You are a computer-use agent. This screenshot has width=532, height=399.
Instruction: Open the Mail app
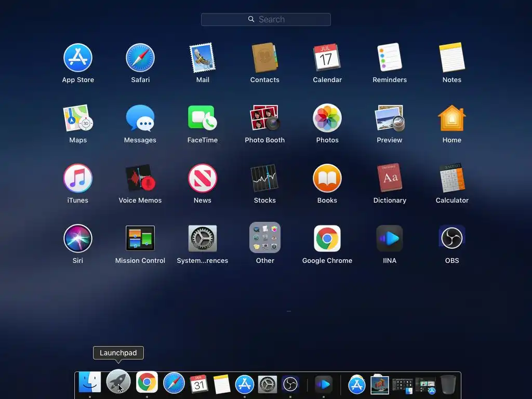[x=203, y=58]
